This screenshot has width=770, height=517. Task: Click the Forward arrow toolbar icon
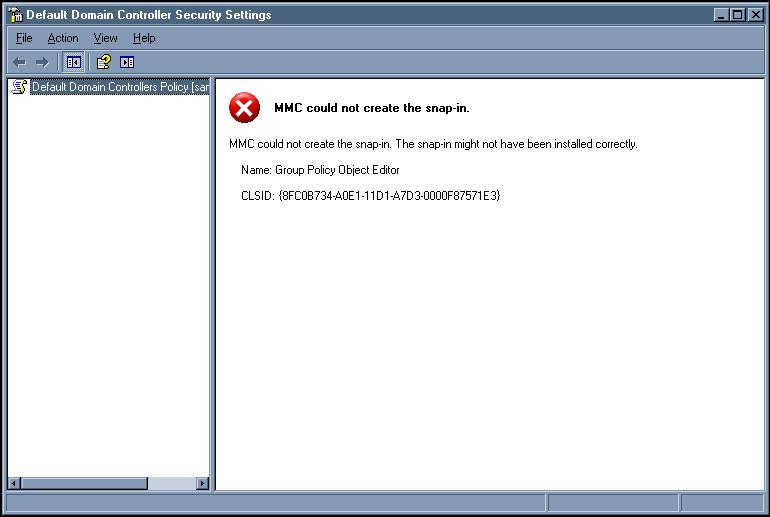(42, 62)
